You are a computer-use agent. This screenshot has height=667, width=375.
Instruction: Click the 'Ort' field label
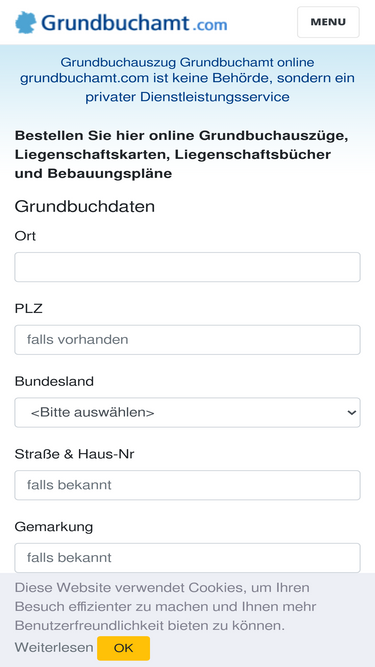[x=25, y=236]
